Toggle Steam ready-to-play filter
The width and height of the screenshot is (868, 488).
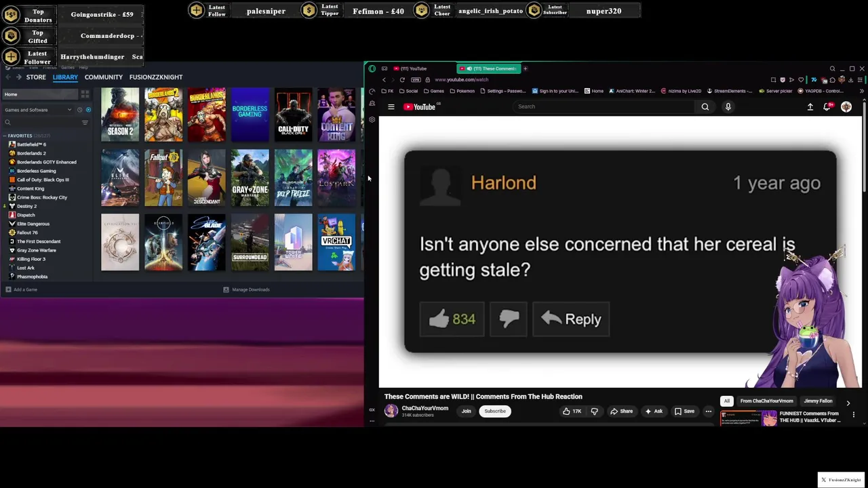coord(88,110)
